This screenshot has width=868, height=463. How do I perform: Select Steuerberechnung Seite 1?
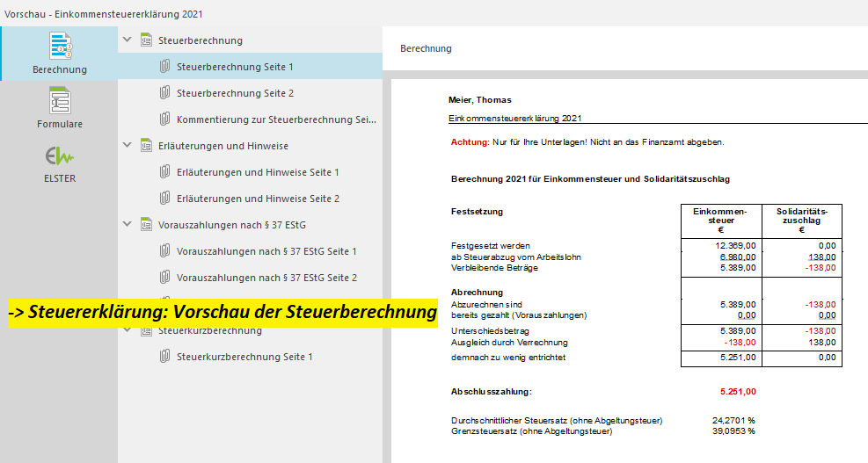235,67
